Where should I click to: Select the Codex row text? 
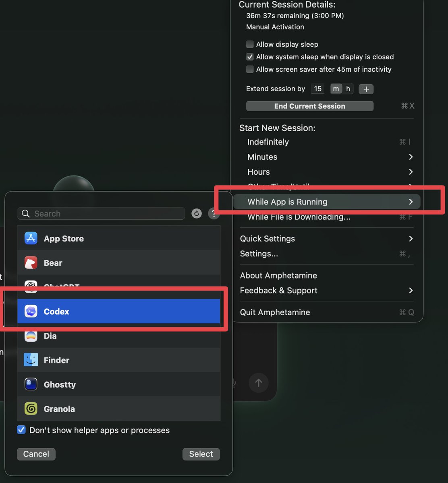(x=56, y=312)
